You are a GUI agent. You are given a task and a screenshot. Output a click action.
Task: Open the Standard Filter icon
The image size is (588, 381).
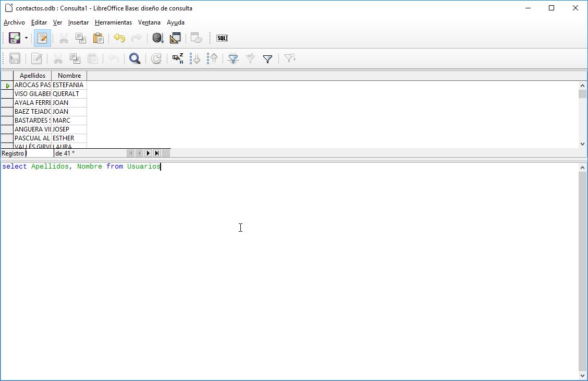point(267,58)
